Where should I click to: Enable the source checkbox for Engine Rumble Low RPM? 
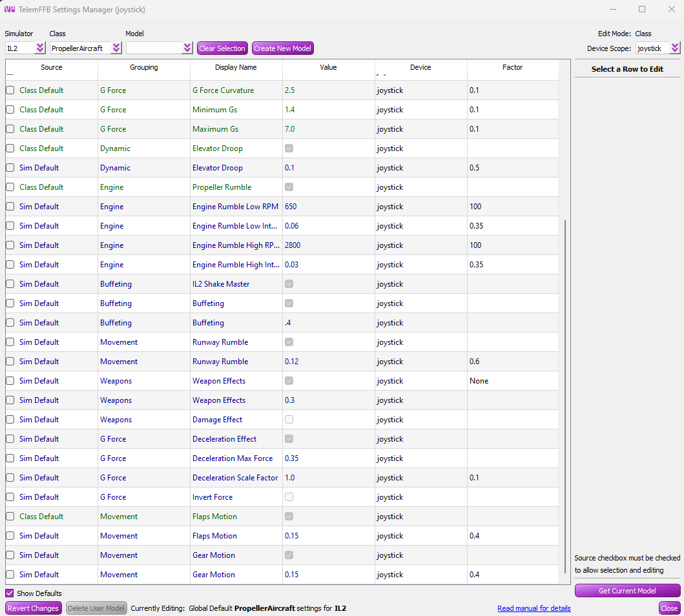[10, 207]
